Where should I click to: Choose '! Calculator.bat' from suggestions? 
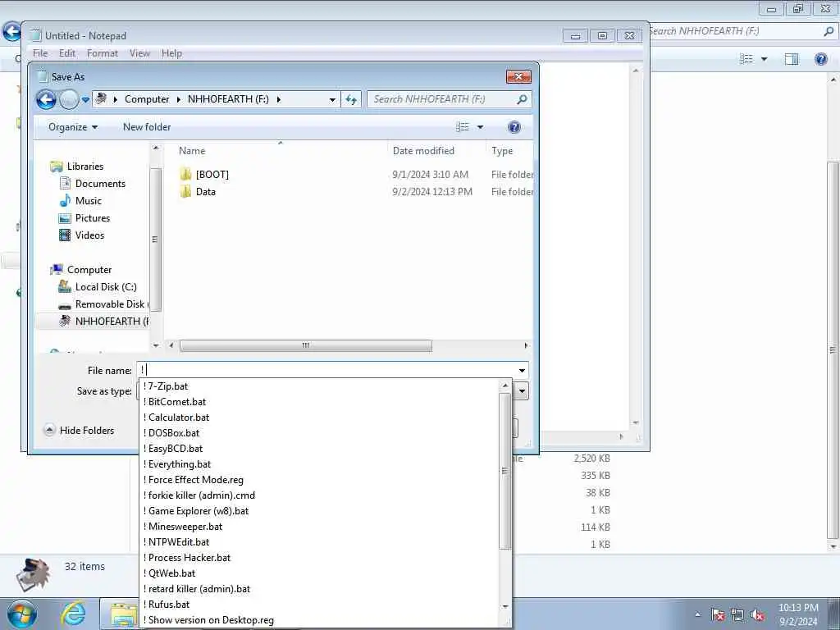click(x=321, y=418)
